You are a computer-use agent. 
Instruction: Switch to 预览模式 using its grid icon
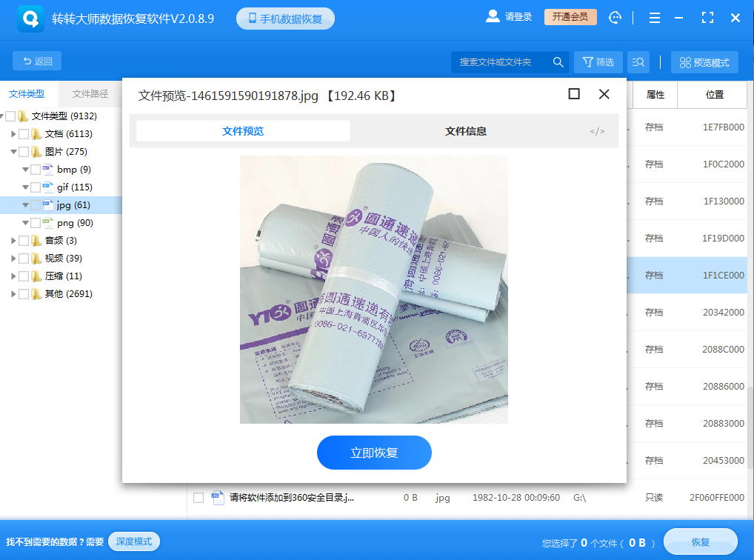[684, 62]
